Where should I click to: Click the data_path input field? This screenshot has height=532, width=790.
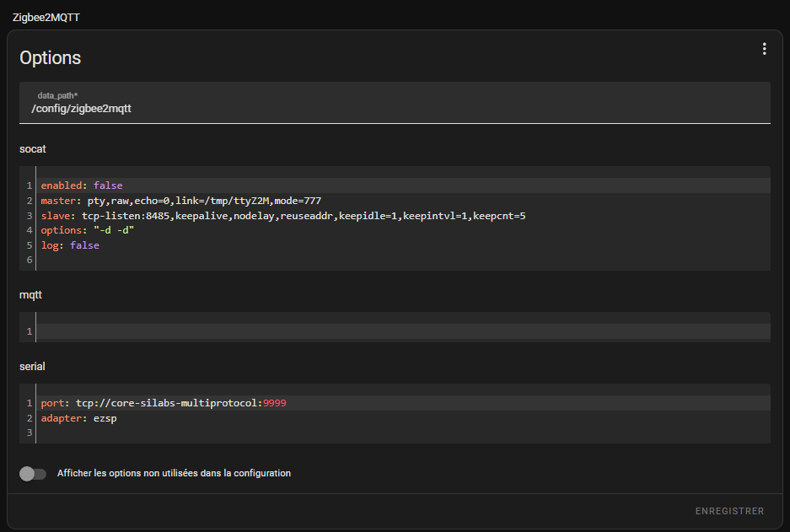[x=394, y=108]
